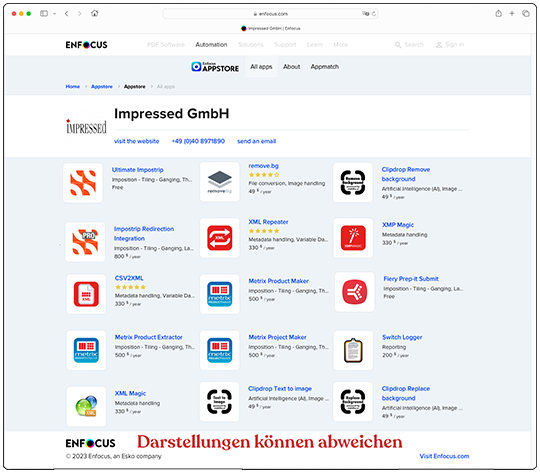Open the Fiery Prep-it Submit title link
The height and width of the screenshot is (475, 540).
(x=411, y=279)
